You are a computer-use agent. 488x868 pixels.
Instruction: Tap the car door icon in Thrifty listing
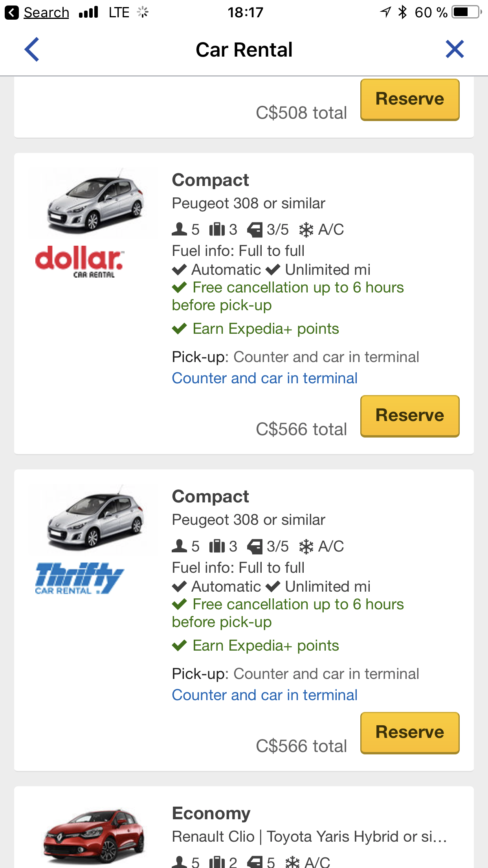point(255,546)
